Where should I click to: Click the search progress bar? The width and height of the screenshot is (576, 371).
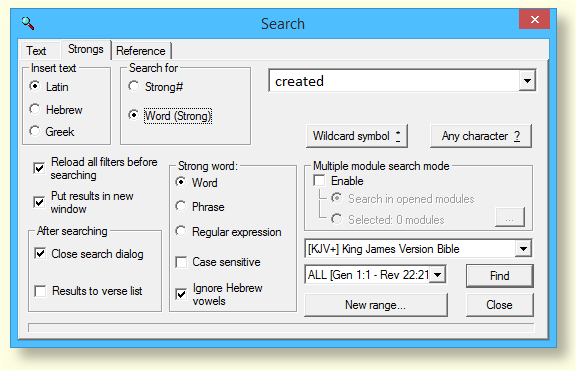click(281, 327)
